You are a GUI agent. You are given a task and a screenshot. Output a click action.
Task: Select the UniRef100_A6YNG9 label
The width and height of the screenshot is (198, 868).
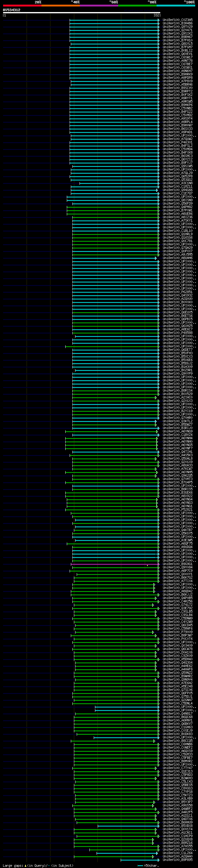coord(178,431)
